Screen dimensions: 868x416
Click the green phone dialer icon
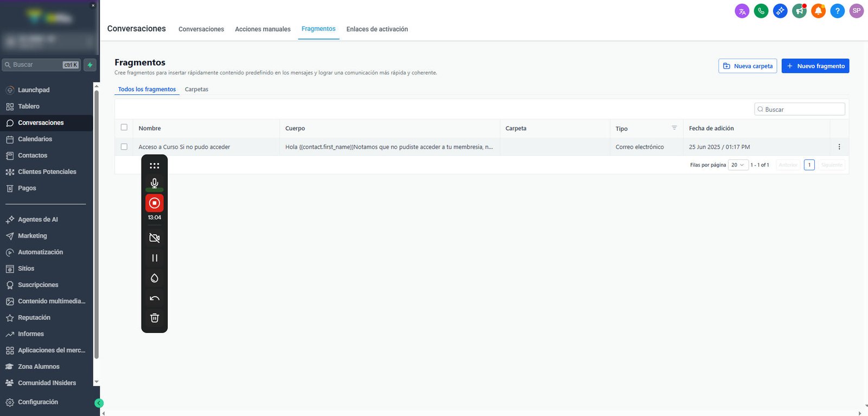coord(761,11)
